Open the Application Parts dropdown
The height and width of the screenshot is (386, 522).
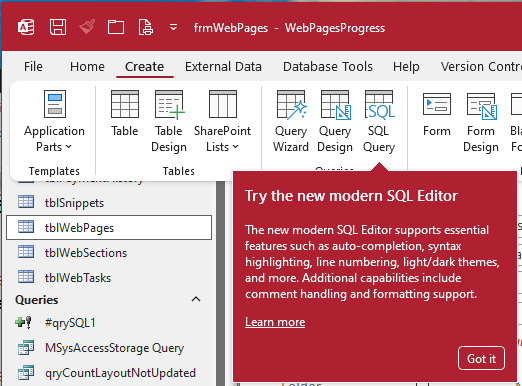click(54, 122)
